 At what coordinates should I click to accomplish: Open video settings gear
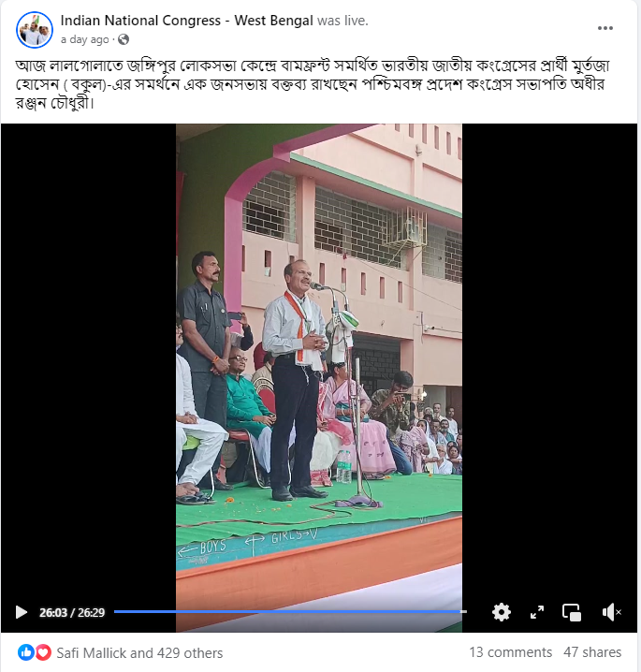pos(502,612)
